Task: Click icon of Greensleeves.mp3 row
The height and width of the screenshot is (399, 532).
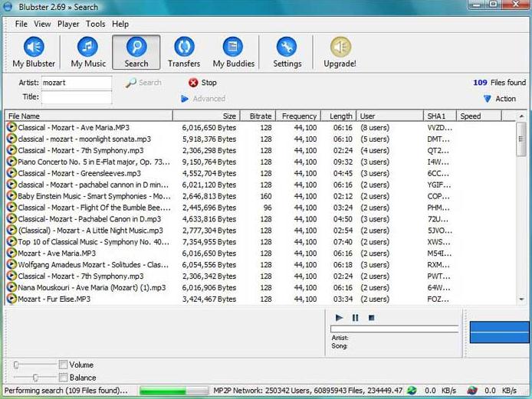Action: pos(11,173)
